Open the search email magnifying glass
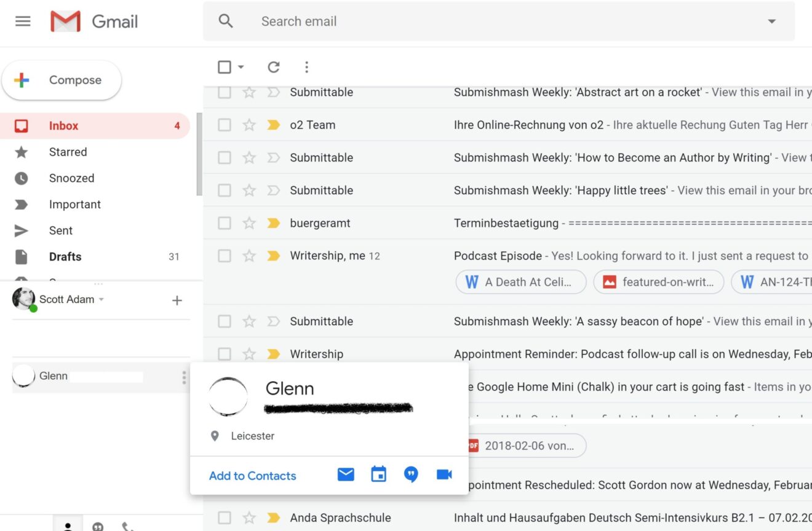The image size is (812, 531). (225, 21)
